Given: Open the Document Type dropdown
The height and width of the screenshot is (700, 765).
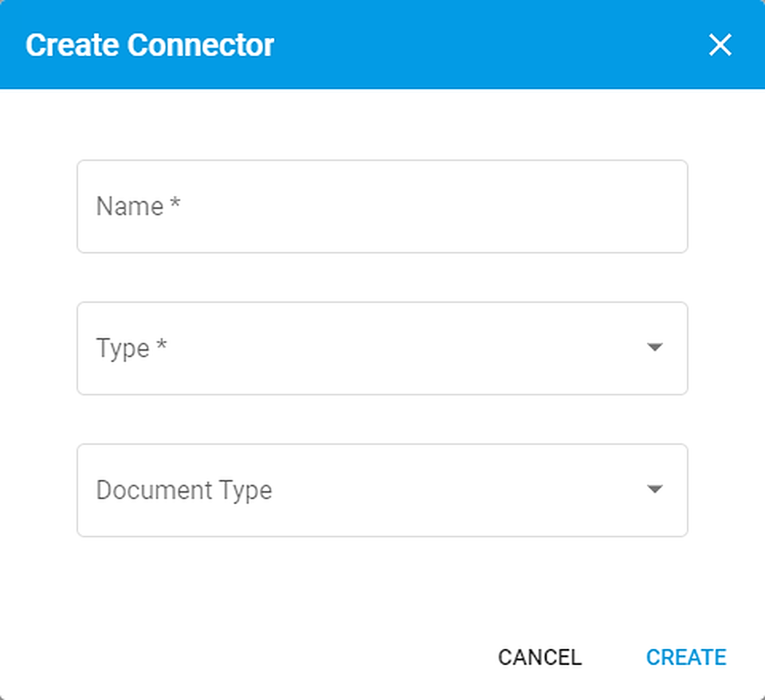Looking at the screenshot, I should click(382, 490).
